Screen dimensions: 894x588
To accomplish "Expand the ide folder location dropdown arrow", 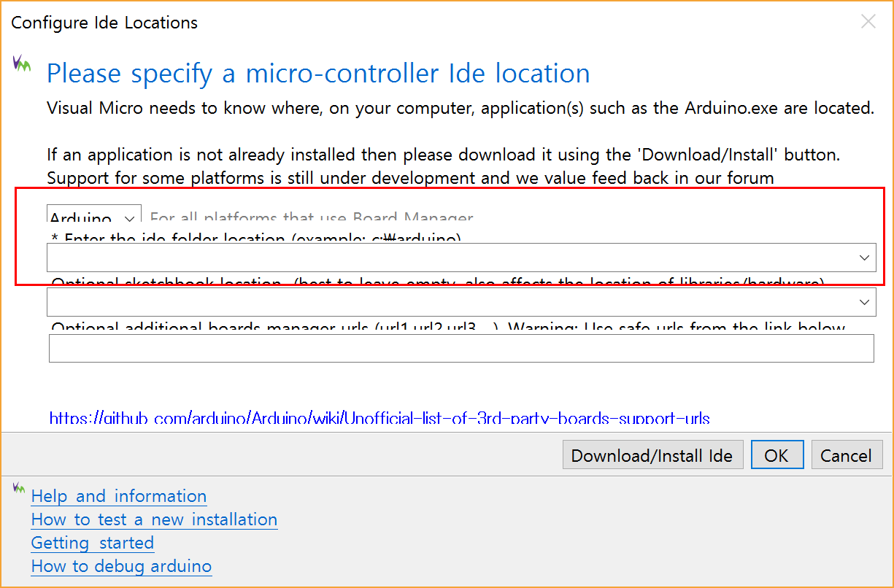I will (865, 258).
